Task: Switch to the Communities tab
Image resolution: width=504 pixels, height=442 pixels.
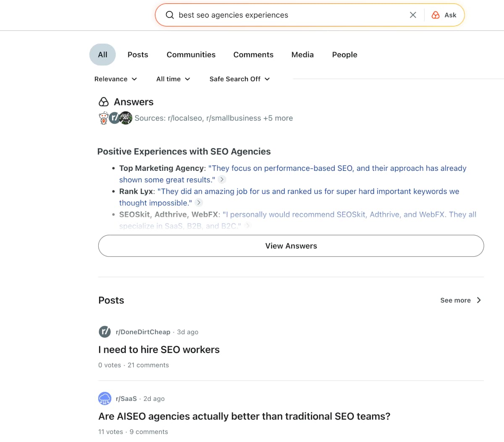Action: pos(191,55)
